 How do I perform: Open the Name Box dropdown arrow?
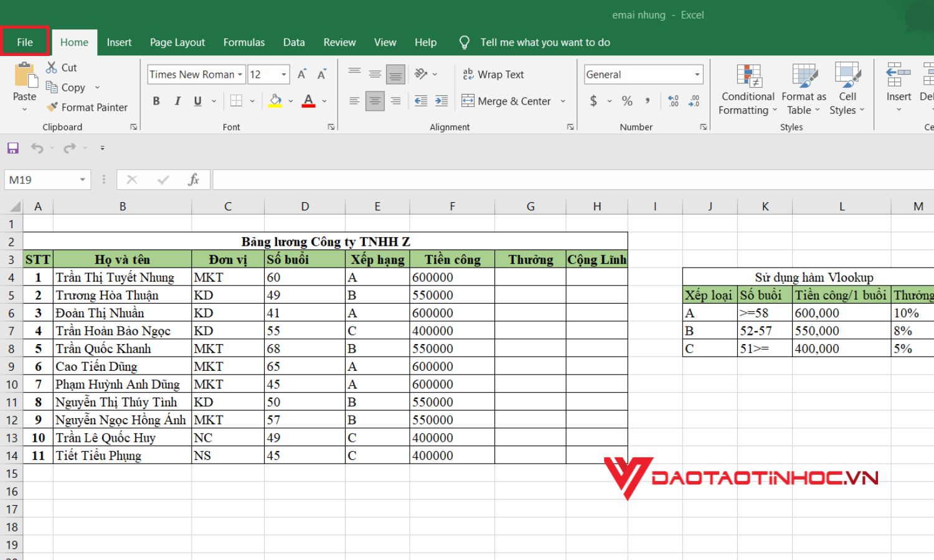[82, 180]
